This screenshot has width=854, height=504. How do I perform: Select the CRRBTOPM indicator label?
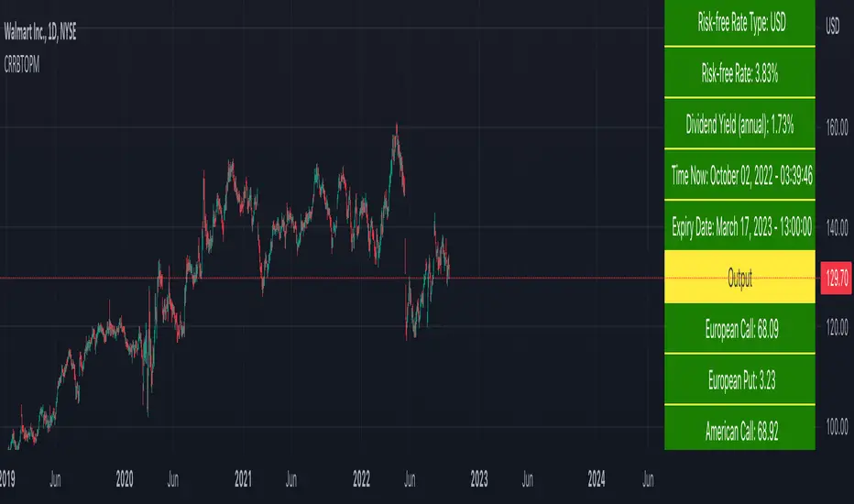[22, 65]
